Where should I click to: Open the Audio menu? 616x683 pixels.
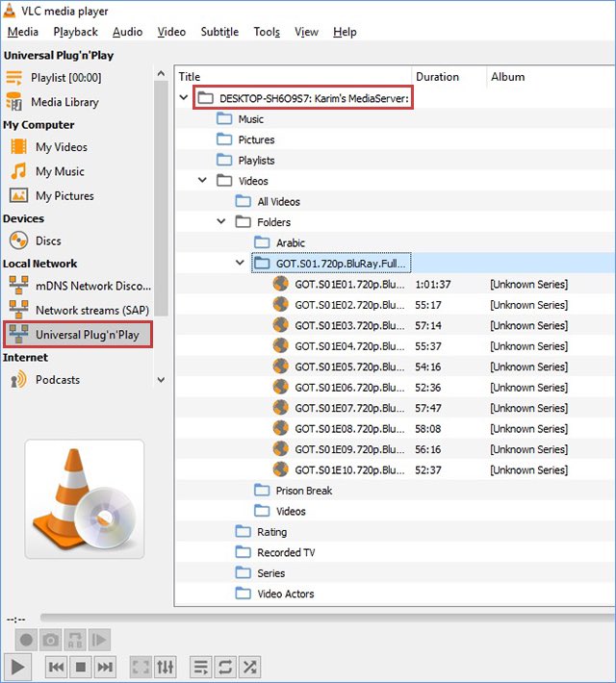pyautogui.click(x=127, y=32)
